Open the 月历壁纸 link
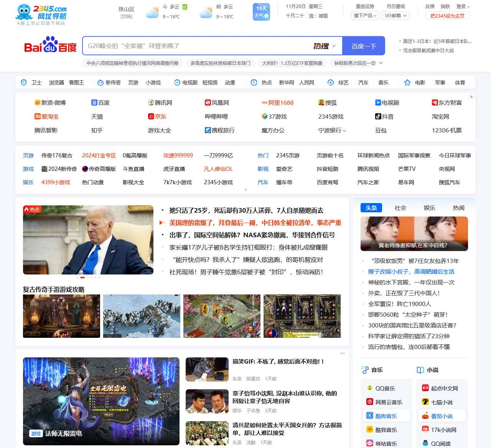The height and width of the screenshot is (448, 491). 396,7
